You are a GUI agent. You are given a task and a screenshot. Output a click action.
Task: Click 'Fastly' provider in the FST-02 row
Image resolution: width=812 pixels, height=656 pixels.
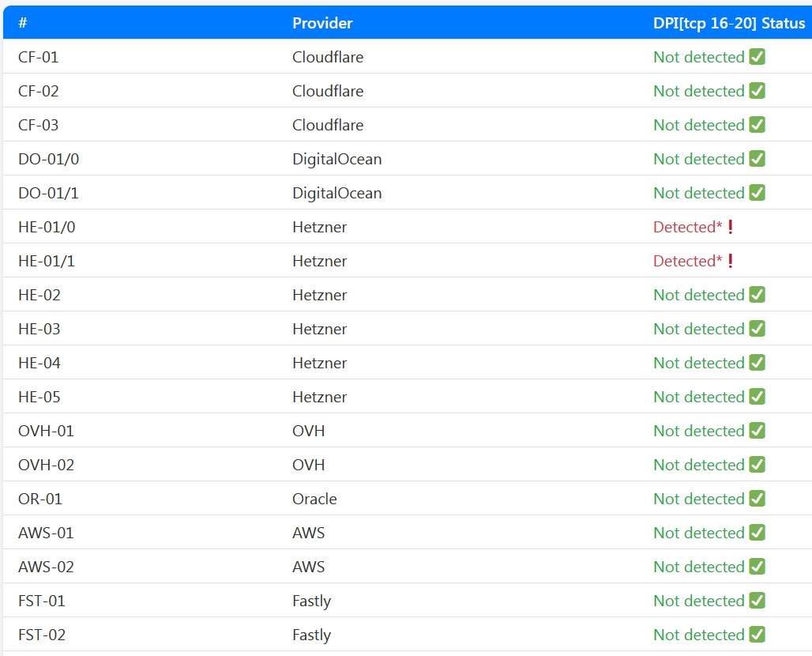[x=311, y=635]
